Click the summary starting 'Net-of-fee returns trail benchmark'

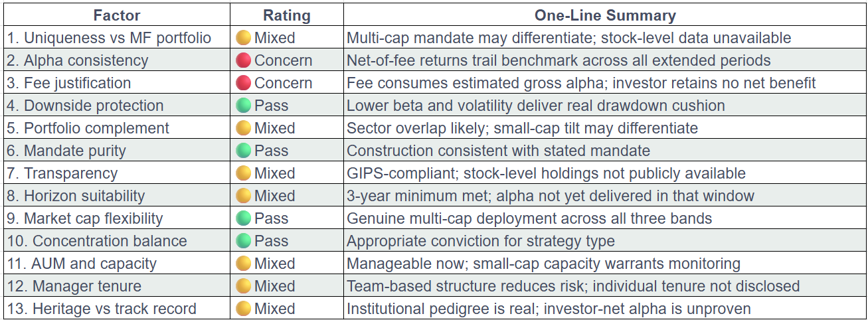(x=559, y=60)
